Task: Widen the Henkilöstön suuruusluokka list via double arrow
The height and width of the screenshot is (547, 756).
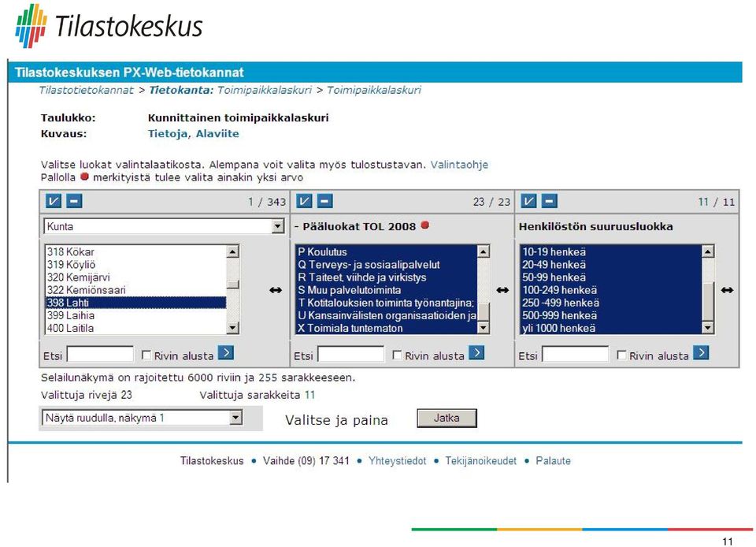Action: click(727, 290)
